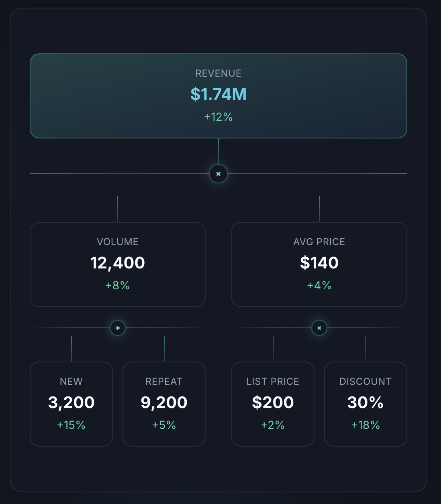Click the +8% volume change figure
This screenshot has height=504, width=441.
coord(118,285)
